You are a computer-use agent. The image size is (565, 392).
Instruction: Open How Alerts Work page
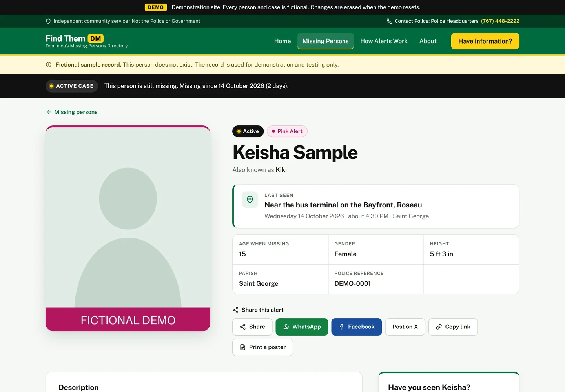[x=384, y=41]
